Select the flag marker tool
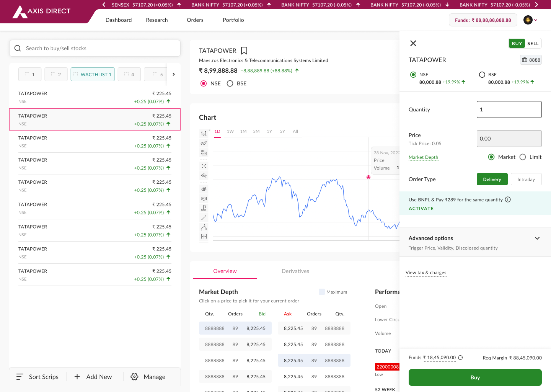This screenshot has height=392, width=551. [x=204, y=208]
